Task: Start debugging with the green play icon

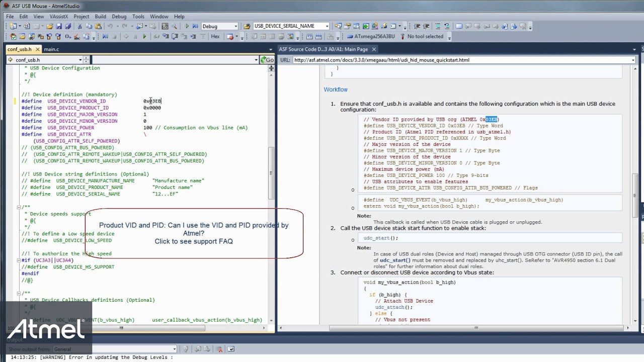Action: click(187, 26)
